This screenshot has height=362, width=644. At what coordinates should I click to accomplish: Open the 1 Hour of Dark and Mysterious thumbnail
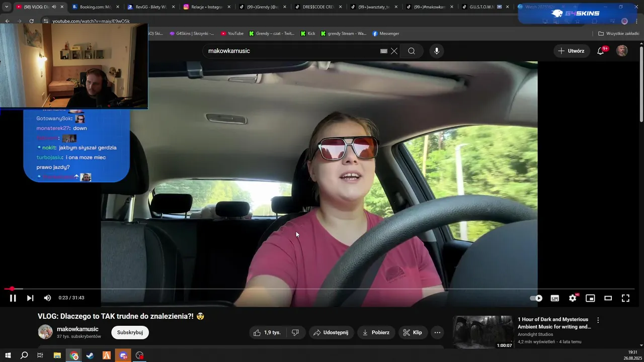(482, 332)
